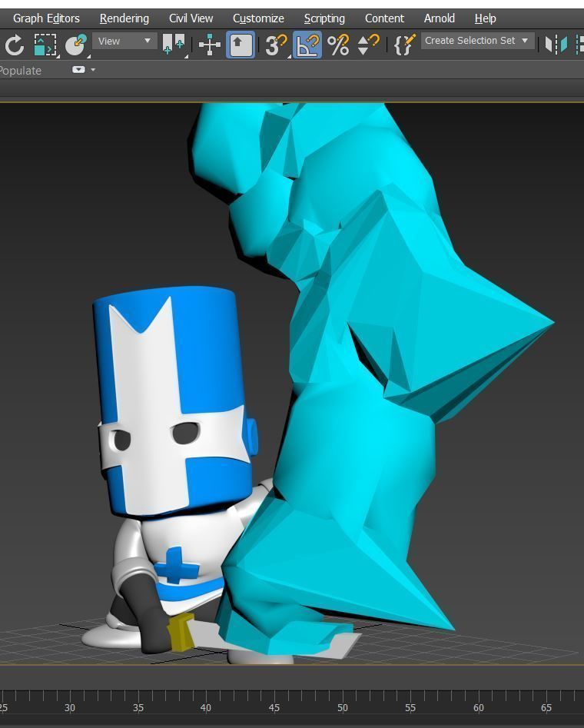Switch to the Populate ribbon tab

(x=20, y=71)
